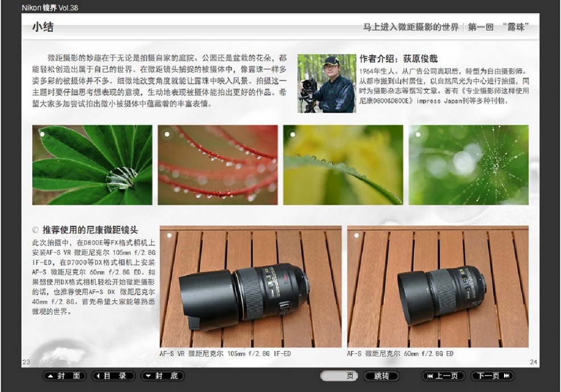Select the AF-S VR 105mm lens image
561x392 pixels.
pos(250,287)
